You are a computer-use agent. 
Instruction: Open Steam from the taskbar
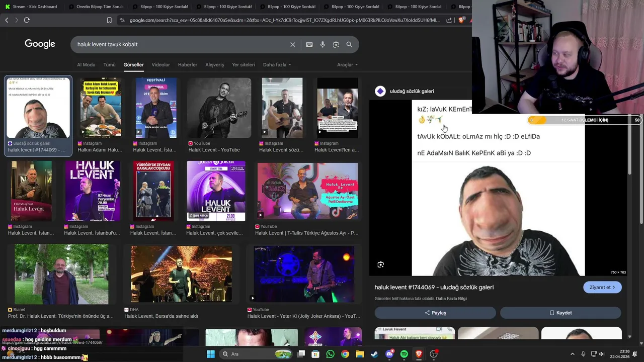coord(374,354)
